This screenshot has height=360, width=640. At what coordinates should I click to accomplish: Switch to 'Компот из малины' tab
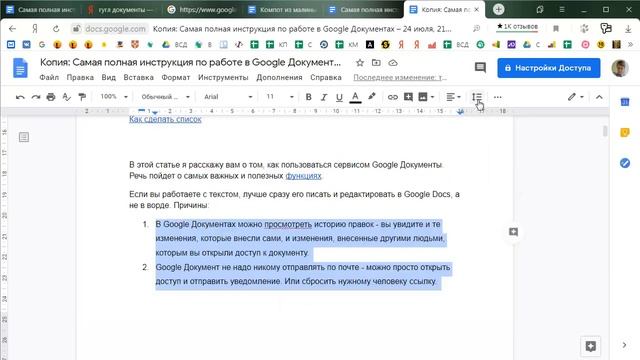[283, 9]
